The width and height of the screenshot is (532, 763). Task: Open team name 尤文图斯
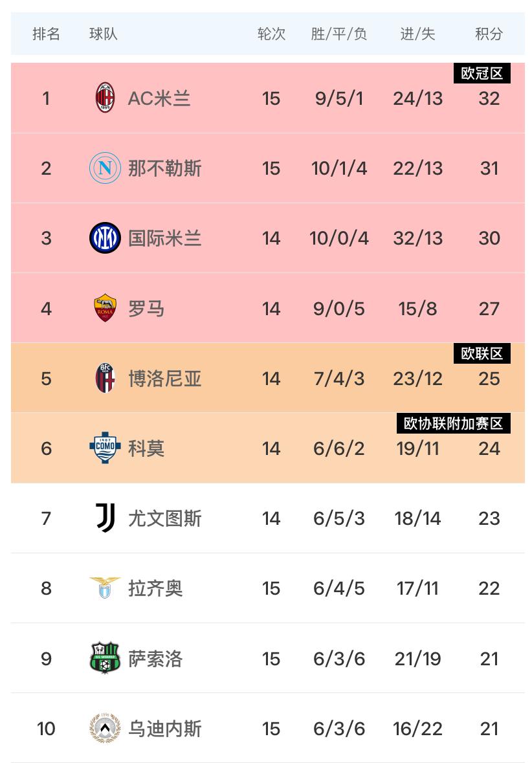[164, 518]
